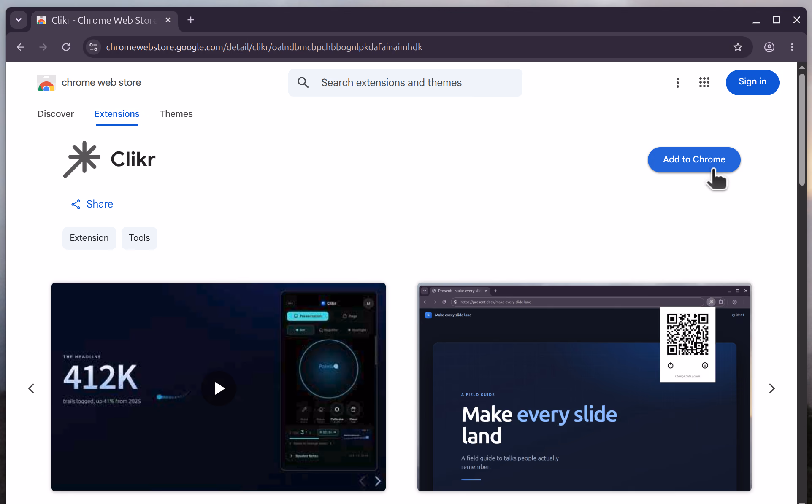Focus the search extensions and themes field

pyautogui.click(x=405, y=83)
